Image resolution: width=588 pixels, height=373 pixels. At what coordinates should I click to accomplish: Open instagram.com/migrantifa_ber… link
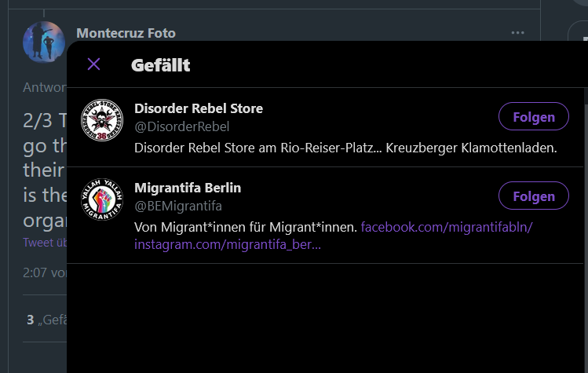[x=228, y=245]
